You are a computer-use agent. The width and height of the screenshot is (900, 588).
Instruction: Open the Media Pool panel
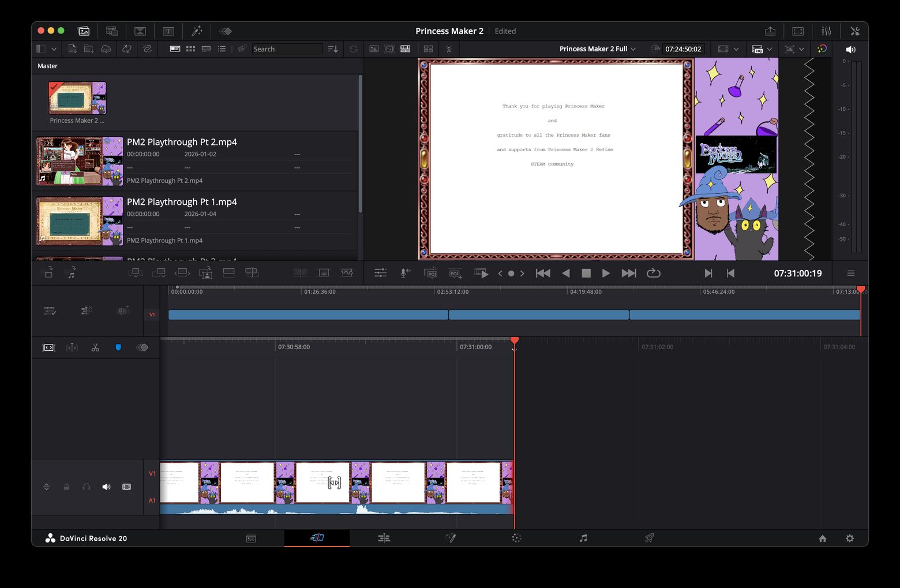(x=84, y=31)
